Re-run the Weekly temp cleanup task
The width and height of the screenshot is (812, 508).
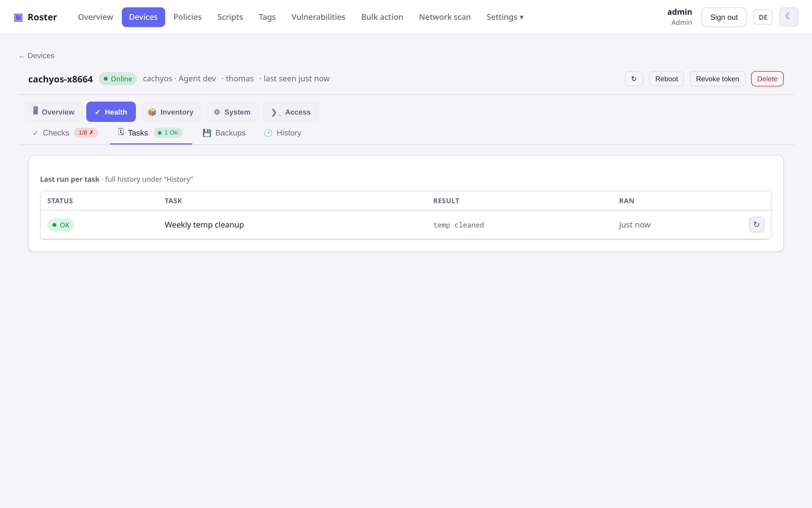point(756,224)
